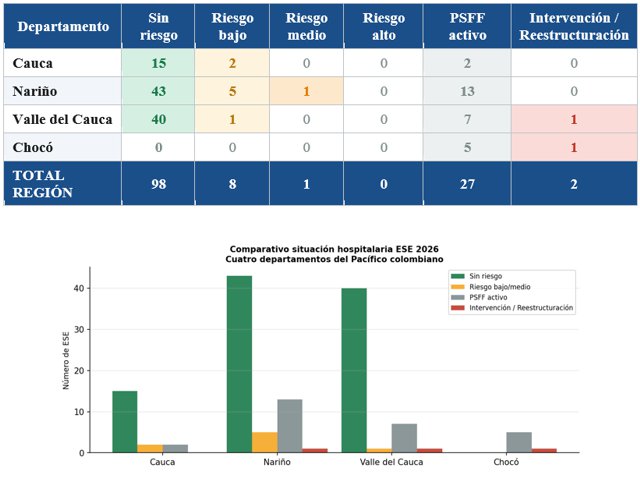Image resolution: width=640 pixels, height=479 pixels.
Task: Select Nariño's Riesgo bajo value 5
Action: pos(232,91)
